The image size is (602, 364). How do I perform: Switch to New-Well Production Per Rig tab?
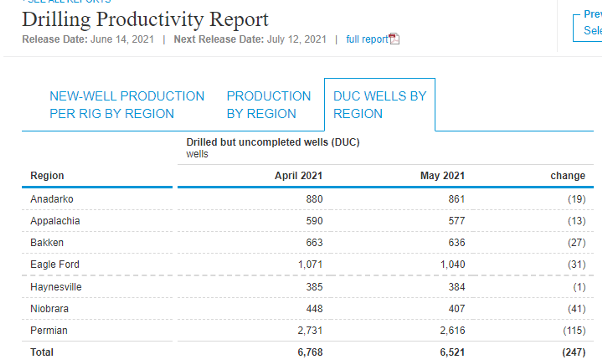(x=127, y=105)
